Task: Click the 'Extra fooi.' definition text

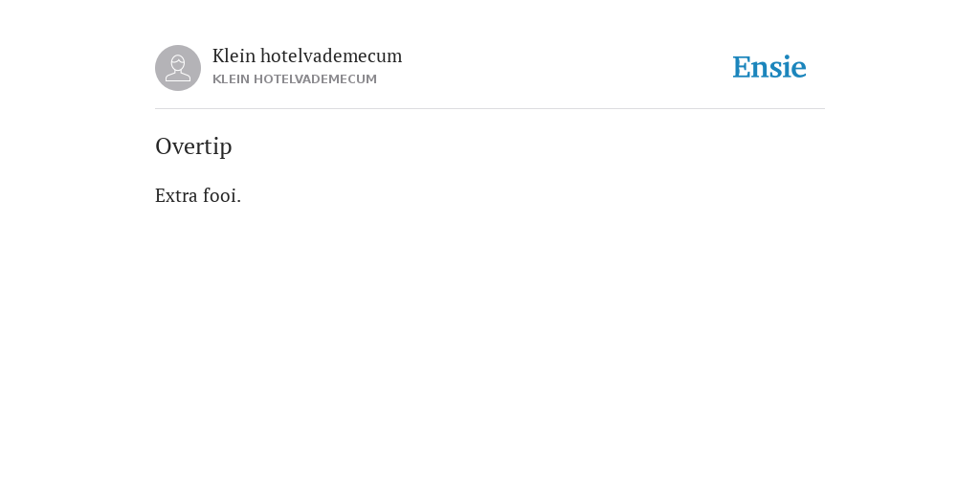Action: click(x=198, y=195)
